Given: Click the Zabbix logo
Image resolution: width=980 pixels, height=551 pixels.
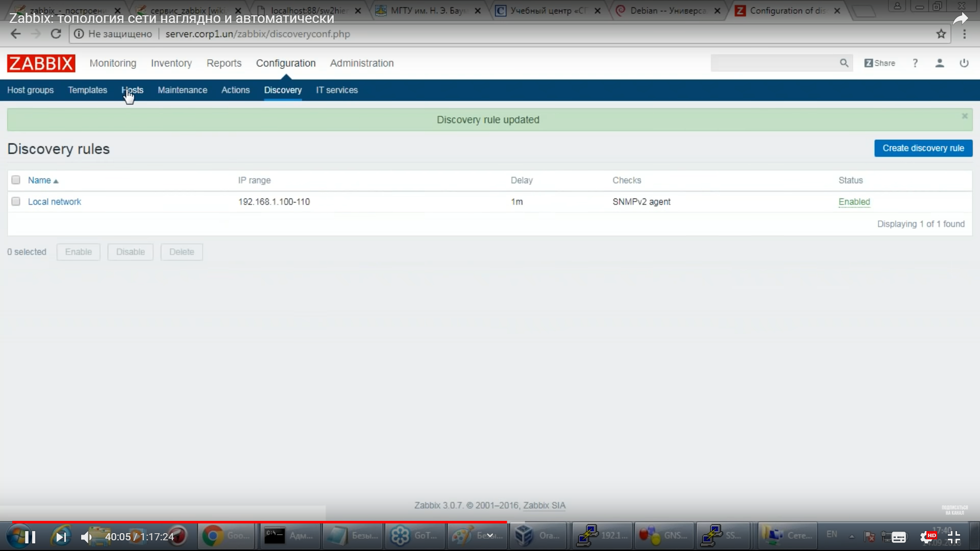Looking at the screenshot, I should pyautogui.click(x=41, y=63).
